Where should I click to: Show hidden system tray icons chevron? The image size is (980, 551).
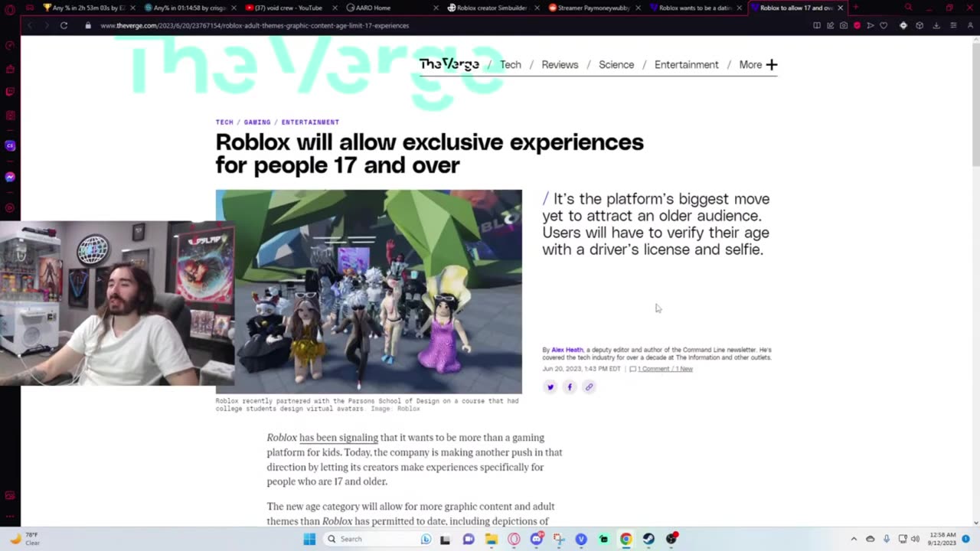(x=854, y=539)
